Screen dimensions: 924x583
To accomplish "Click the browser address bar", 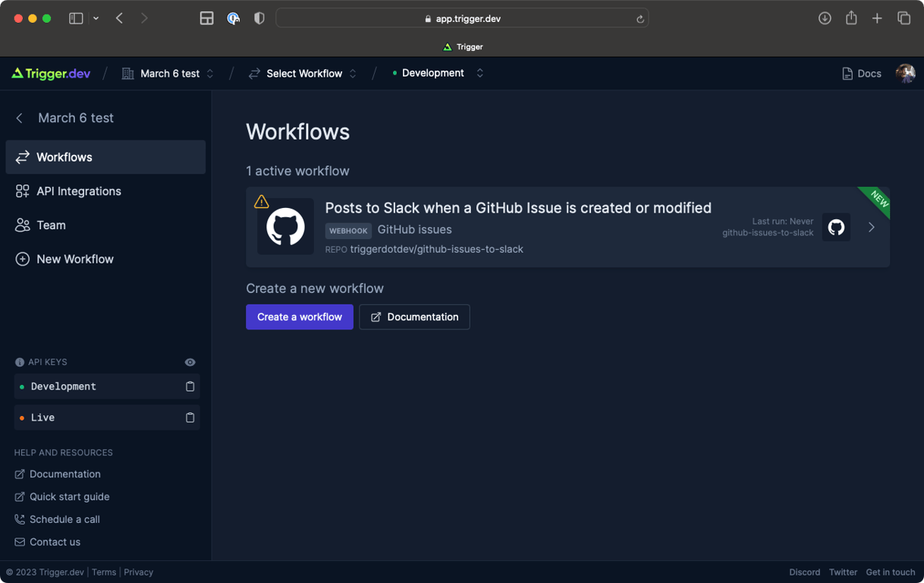I will 462,17.
